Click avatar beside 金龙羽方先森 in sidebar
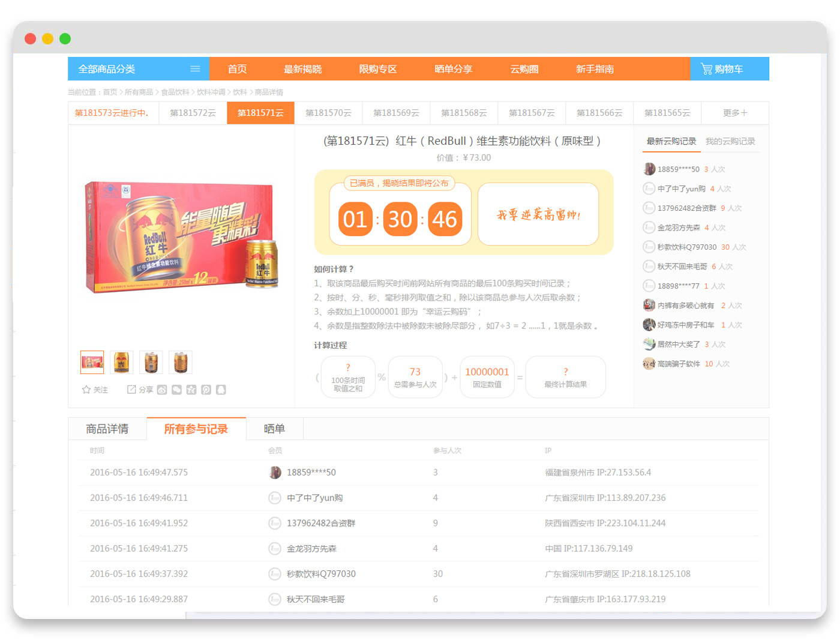840x640 pixels. pyautogui.click(x=649, y=228)
